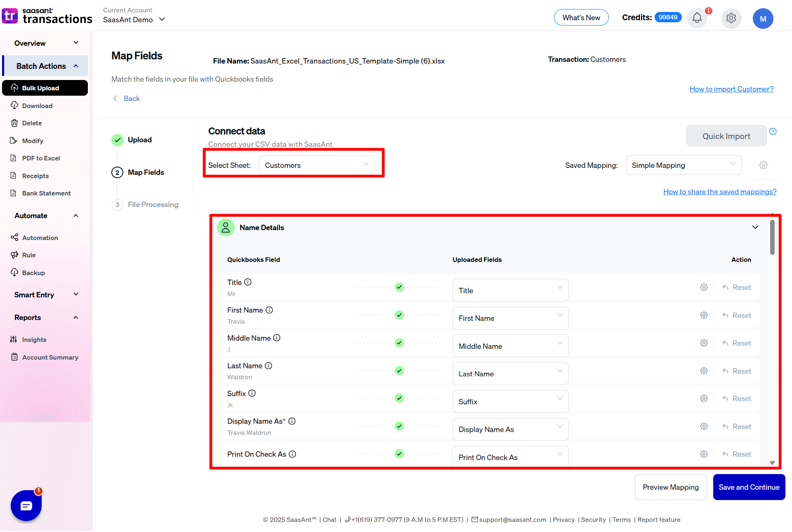This screenshot has width=792, height=532.
Task: Click the Last Name row settings gear
Action: [x=704, y=371]
